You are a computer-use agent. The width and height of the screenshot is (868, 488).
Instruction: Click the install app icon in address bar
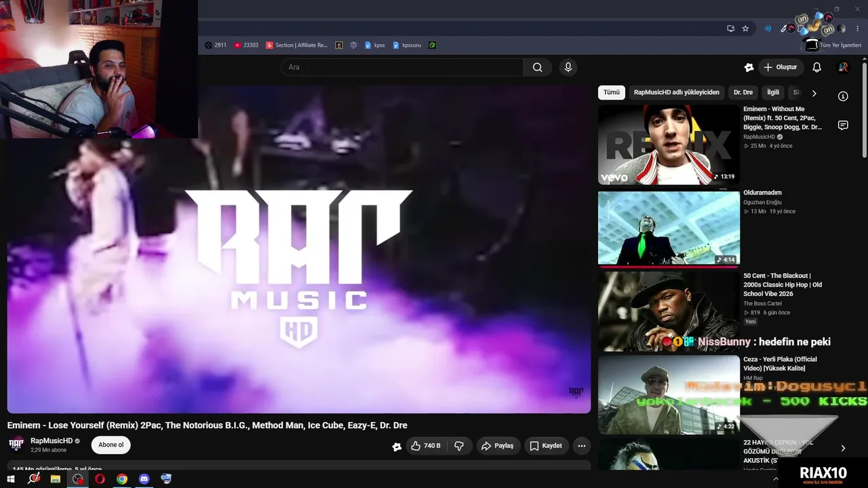coord(730,28)
